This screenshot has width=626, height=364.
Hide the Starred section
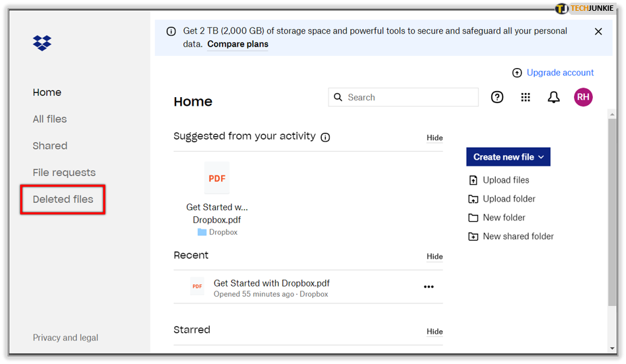coord(434,332)
